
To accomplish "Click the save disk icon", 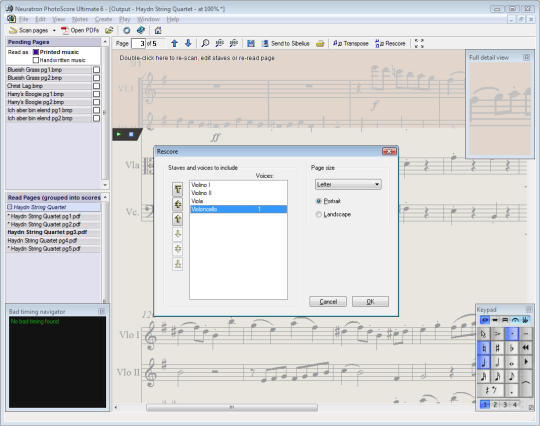I will (251, 43).
